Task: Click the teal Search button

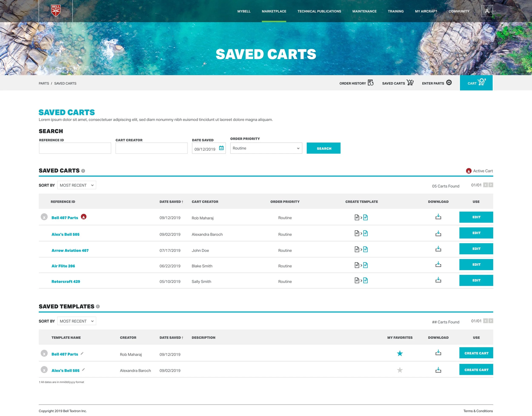Action: [323, 148]
